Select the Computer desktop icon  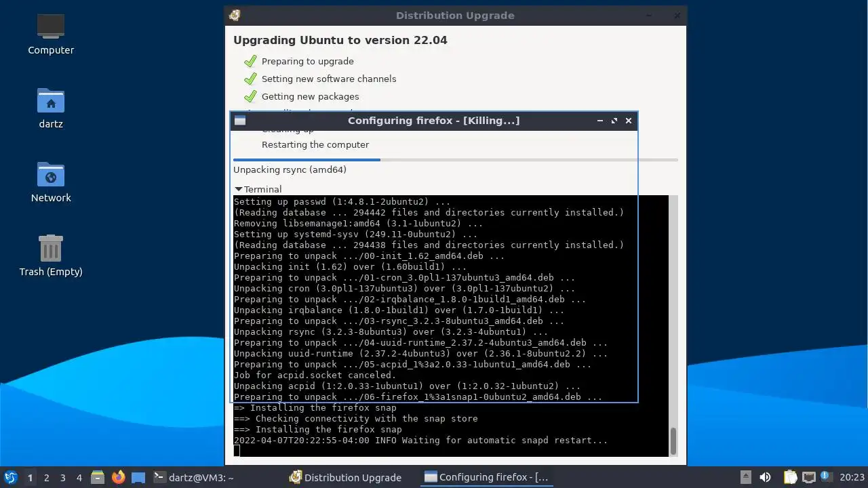click(x=51, y=35)
